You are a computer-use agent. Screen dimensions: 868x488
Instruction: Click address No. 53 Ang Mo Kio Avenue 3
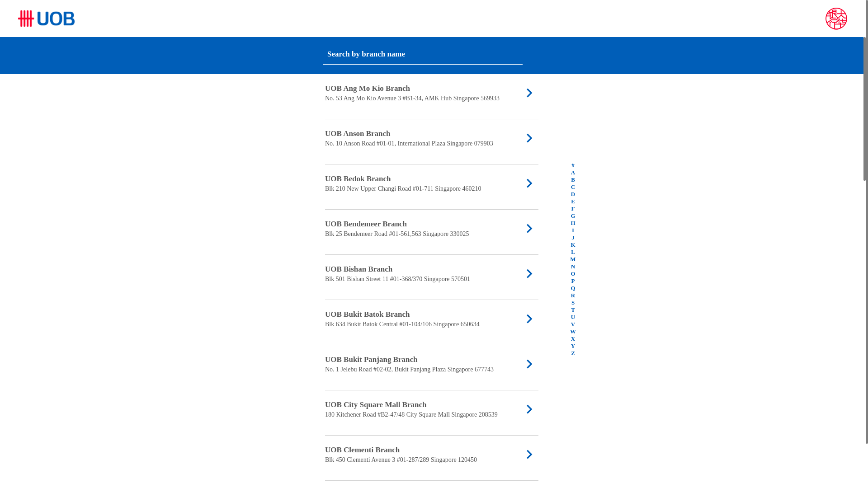tap(412, 99)
